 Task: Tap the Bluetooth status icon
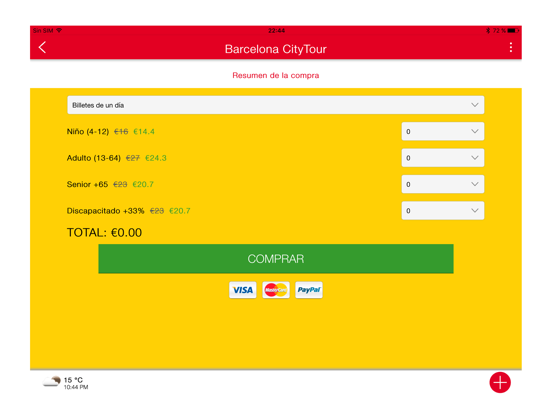coord(488,31)
